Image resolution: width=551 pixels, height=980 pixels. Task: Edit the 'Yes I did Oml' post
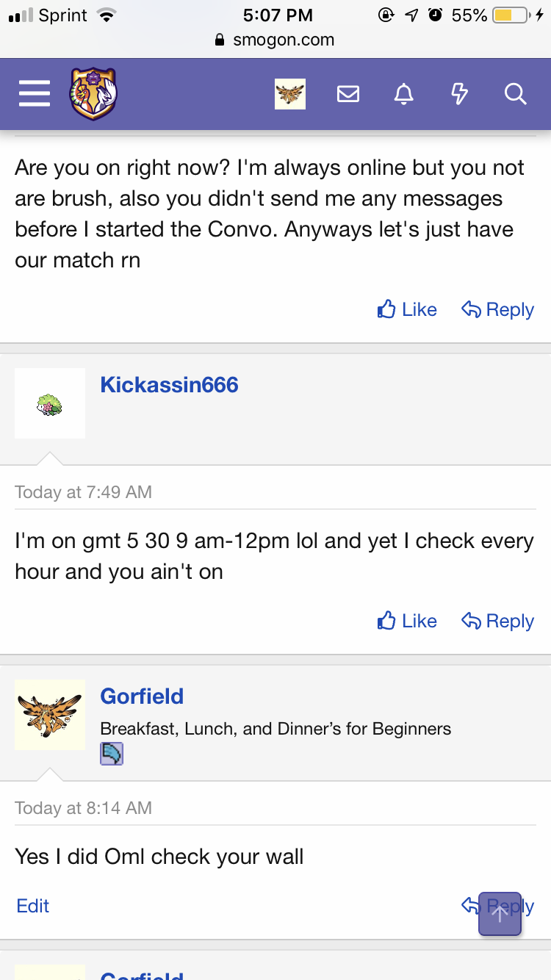(x=33, y=906)
